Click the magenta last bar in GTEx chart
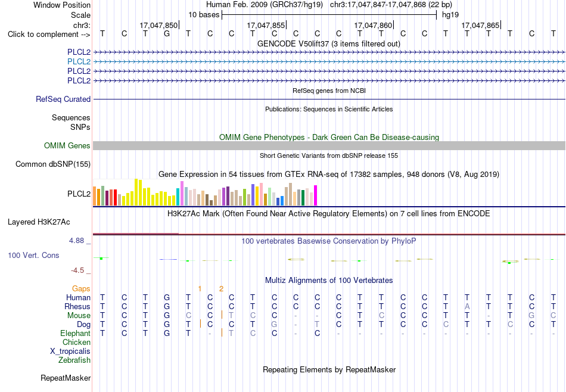The height and width of the screenshot is (392, 566). [316, 195]
